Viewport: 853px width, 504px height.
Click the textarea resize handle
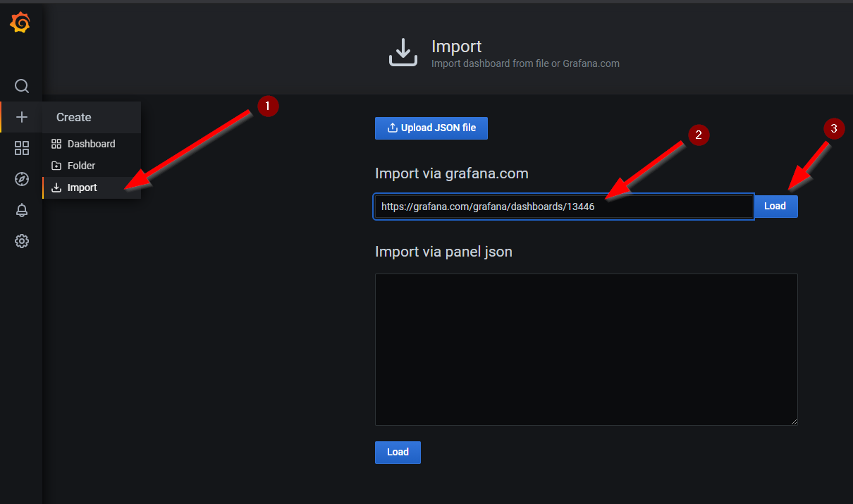[x=794, y=421]
